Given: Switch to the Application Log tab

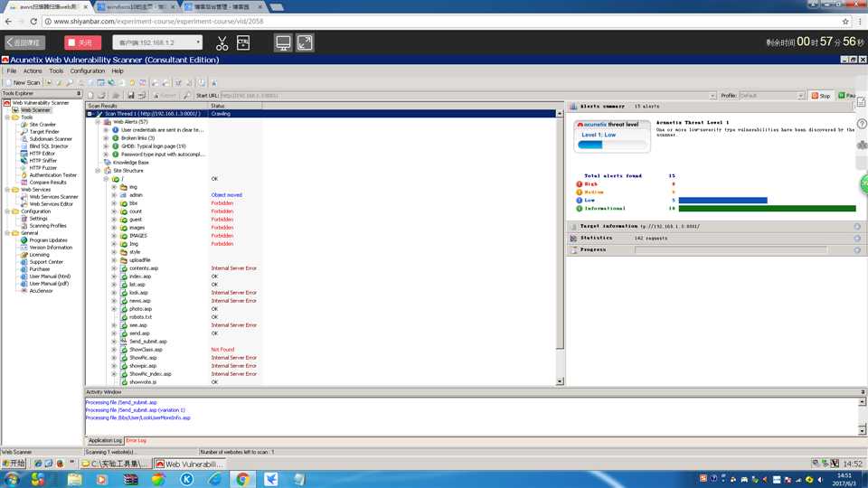Looking at the screenshot, I should click(x=105, y=440).
